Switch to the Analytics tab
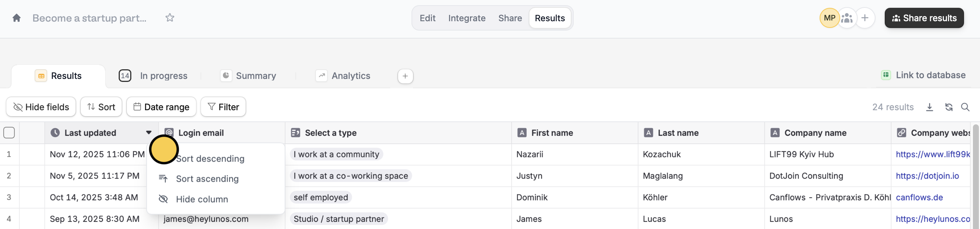Viewport: 980px width, 229px height. (x=350, y=76)
